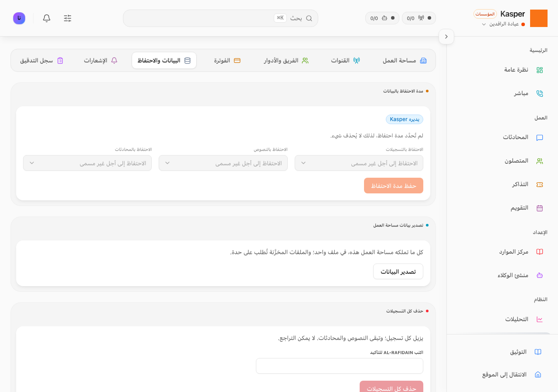Click the search magnifier icon

point(309,18)
